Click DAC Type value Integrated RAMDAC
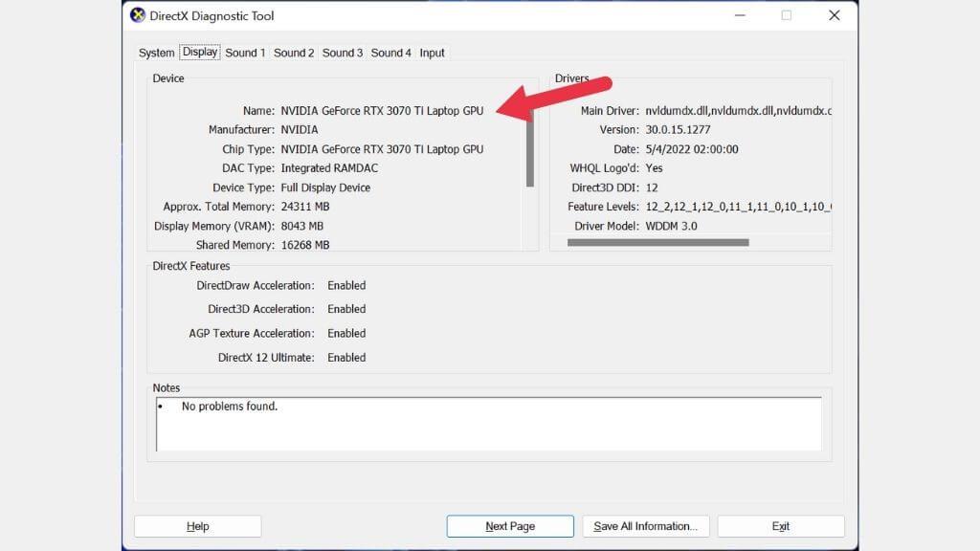Viewport: 980px width, 551px height. (329, 168)
